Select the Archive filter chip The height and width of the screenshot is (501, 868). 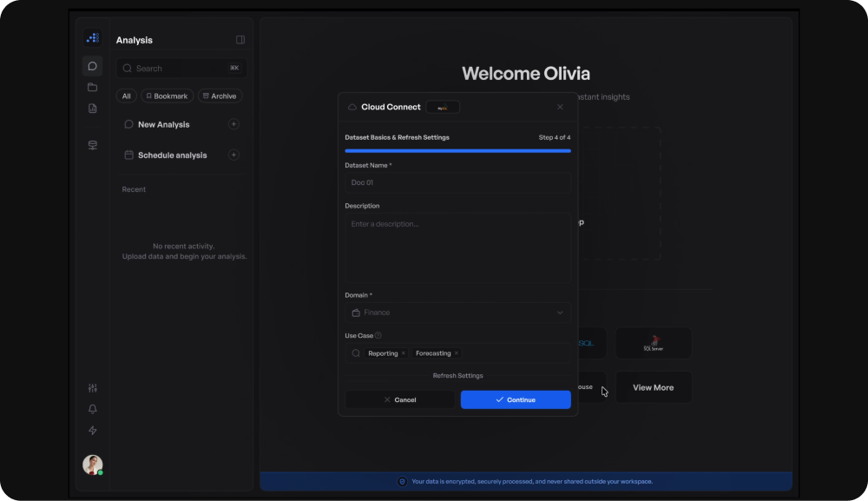(x=220, y=96)
